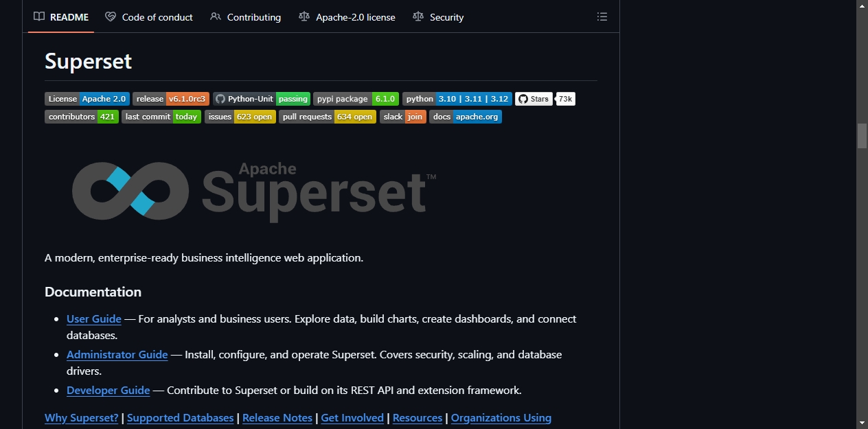
Task: Open the Apache-2.0 license tab
Action: point(347,17)
